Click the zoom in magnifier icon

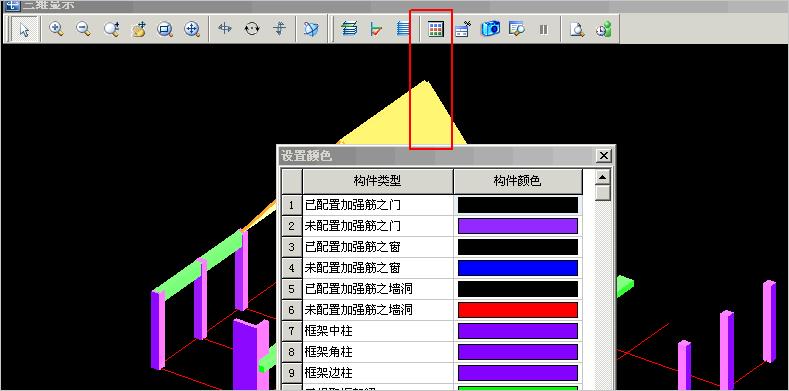coord(56,29)
